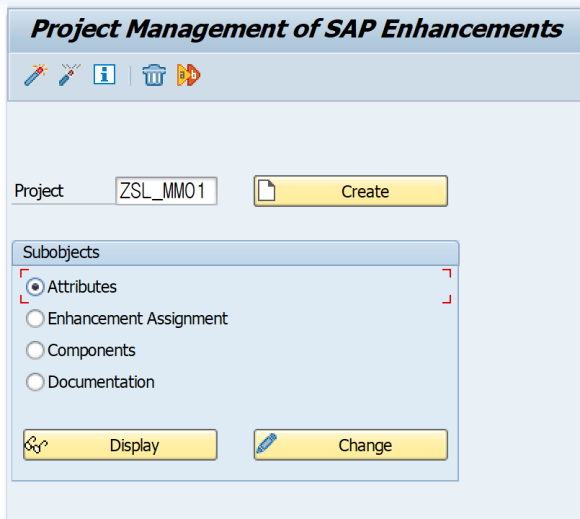Click the blank page icon on Create
The width and height of the screenshot is (580, 519).
pyautogui.click(x=266, y=191)
